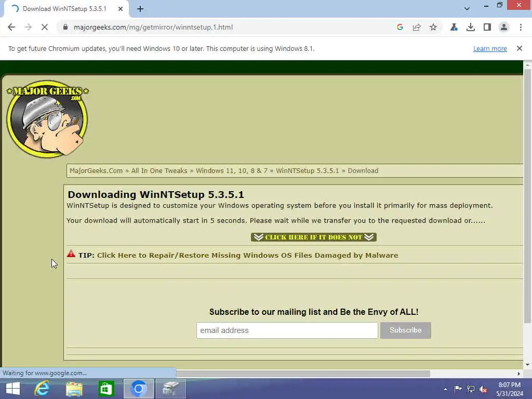The image size is (532, 399).
Task: Focus the email address field
Action: click(287, 330)
